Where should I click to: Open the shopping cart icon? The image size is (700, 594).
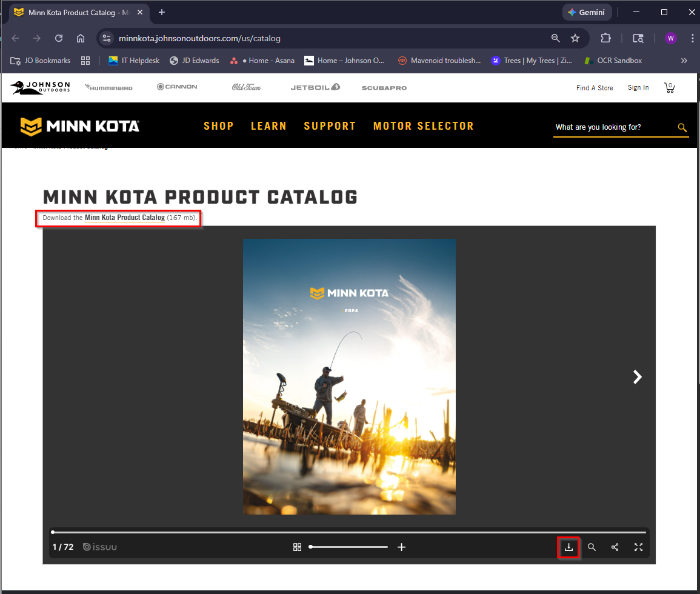tap(670, 88)
